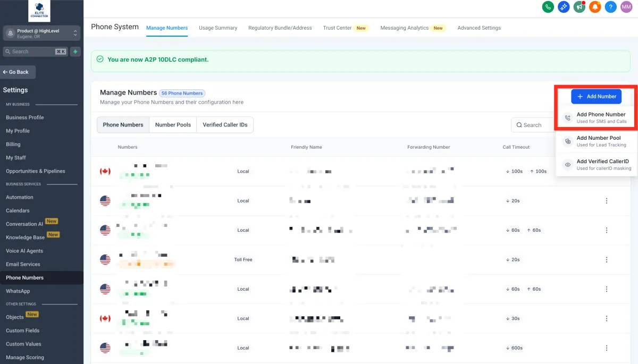Open Regulatory Bundle/Address tab
Image resolution: width=638 pixels, height=364 pixels.
pyautogui.click(x=280, y=28)
